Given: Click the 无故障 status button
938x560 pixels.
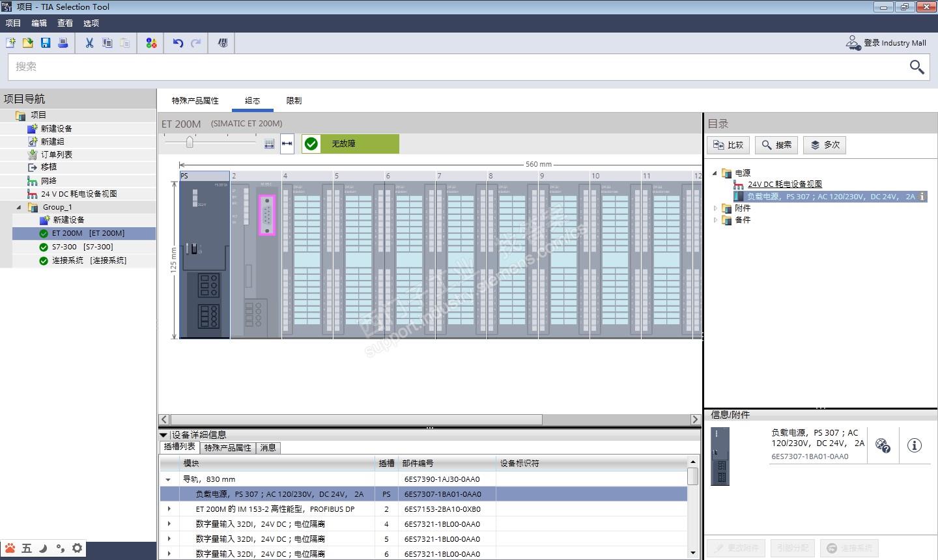Looking at the screenshot, I should pos(350,144).
